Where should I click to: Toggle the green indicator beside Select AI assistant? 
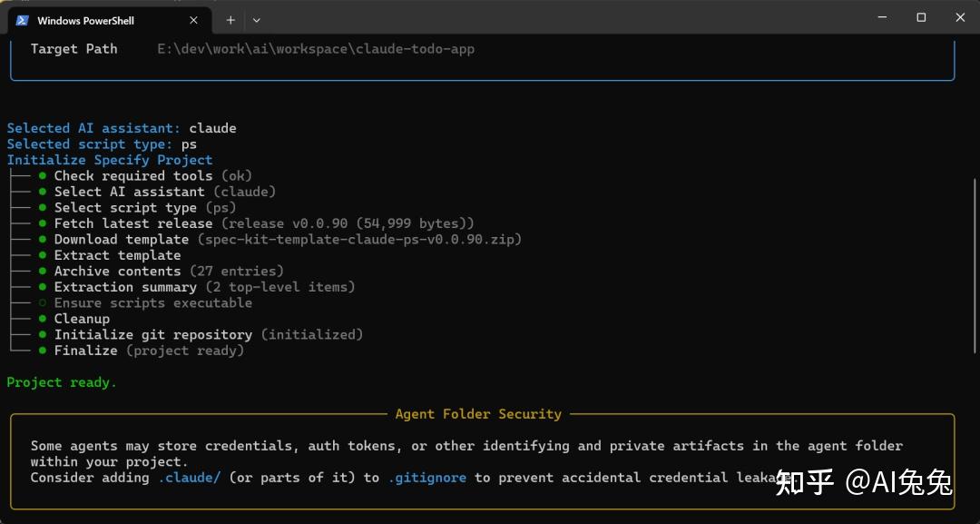tap(42, 192)
